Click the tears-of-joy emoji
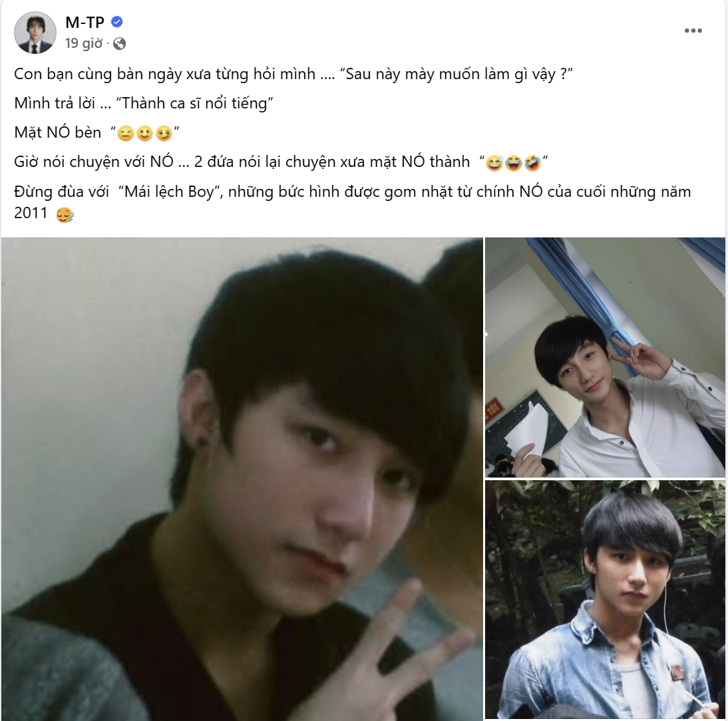Viewport: 728px width, 721px height. 513,163
